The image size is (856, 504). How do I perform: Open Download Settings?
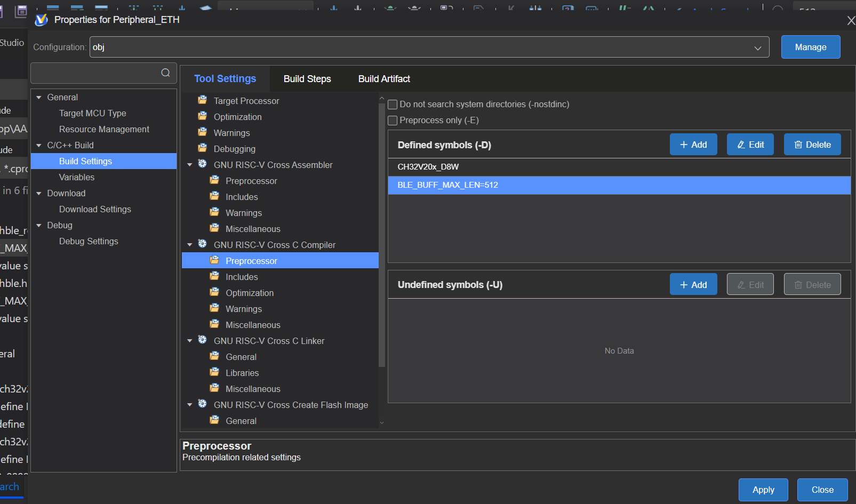coord(104,209)
